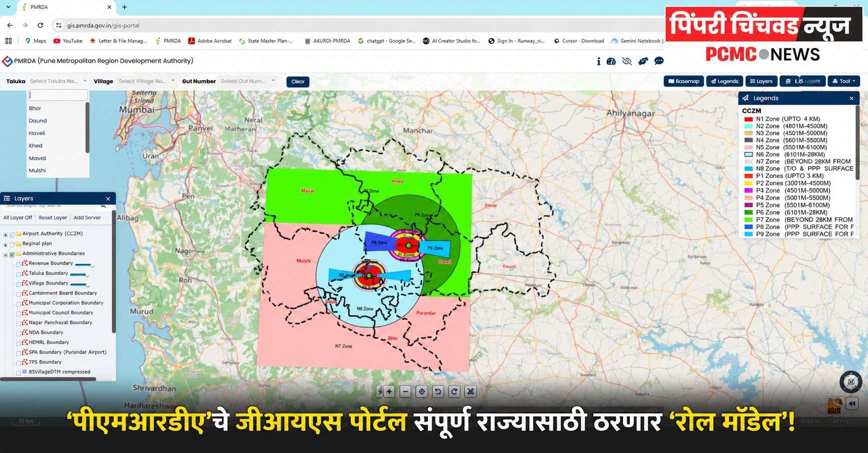The height and width of the screenshot is (453, 868).
Task: Adjust Revenue Boundary opacity slider
Action: 84,264
